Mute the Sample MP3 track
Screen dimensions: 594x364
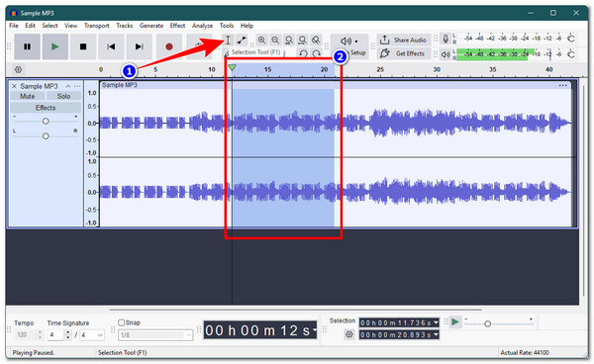click(28, 96)
